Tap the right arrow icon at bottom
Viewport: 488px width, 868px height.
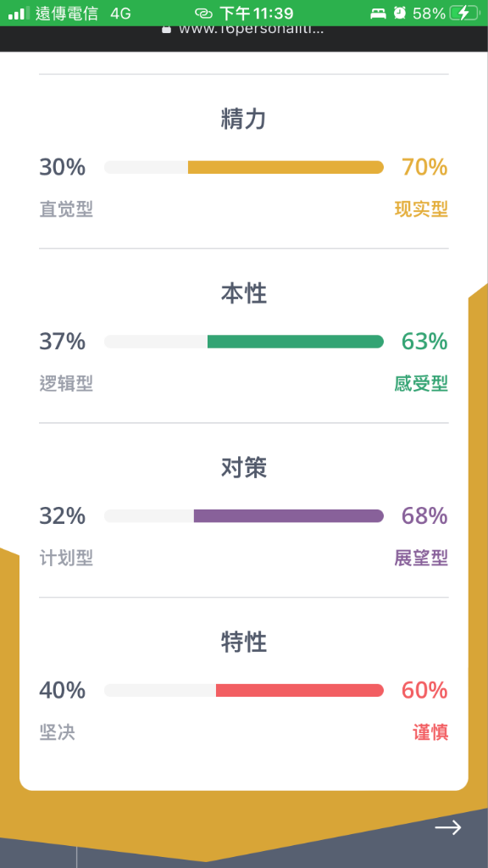pyautogui.click(x=447, y=827)
